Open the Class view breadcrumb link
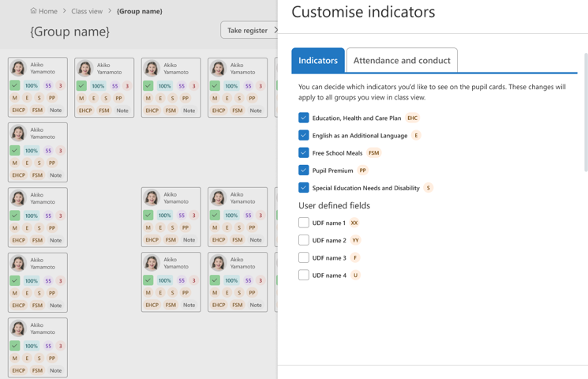 point(87,11)
